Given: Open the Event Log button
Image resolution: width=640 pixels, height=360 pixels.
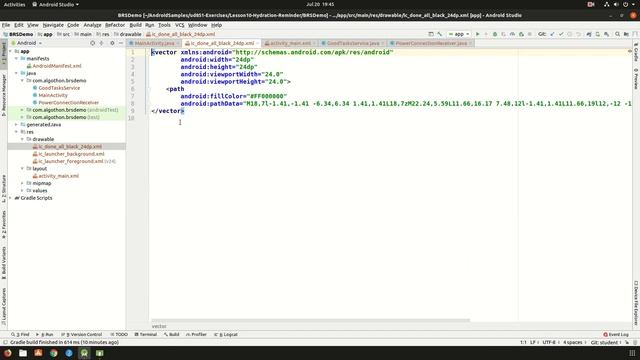Looking at the screenshot, I should [x=616, y=334].
